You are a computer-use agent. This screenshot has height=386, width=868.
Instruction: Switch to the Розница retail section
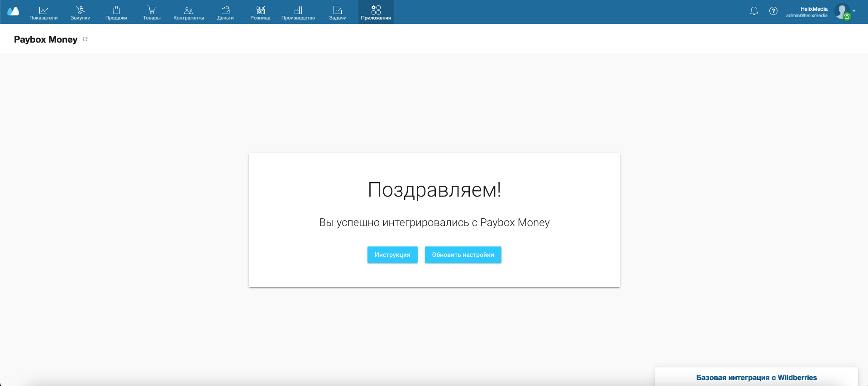[260, 12]
